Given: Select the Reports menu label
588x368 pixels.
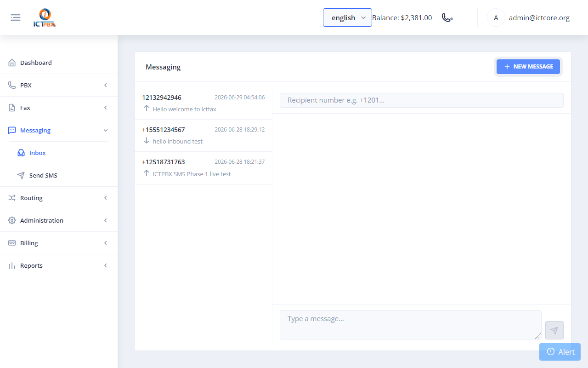Looking at the screenshot, I should point(31,265).
